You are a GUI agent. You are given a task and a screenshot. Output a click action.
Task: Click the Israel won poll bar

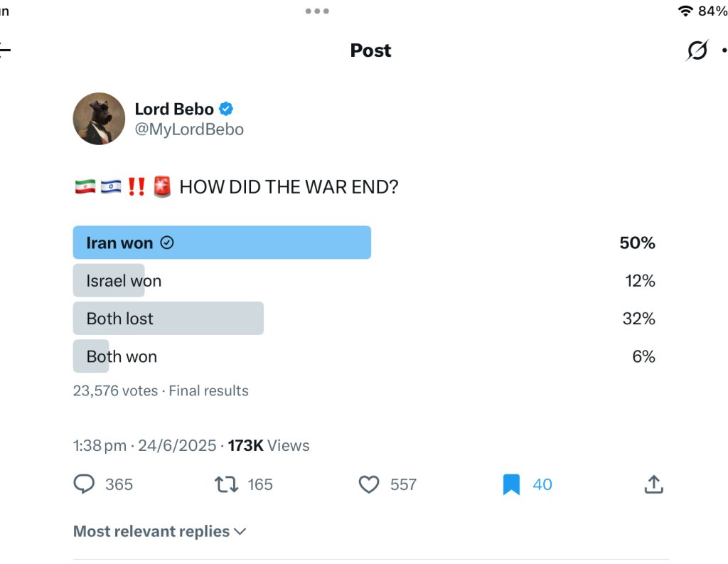click(109, 281)
